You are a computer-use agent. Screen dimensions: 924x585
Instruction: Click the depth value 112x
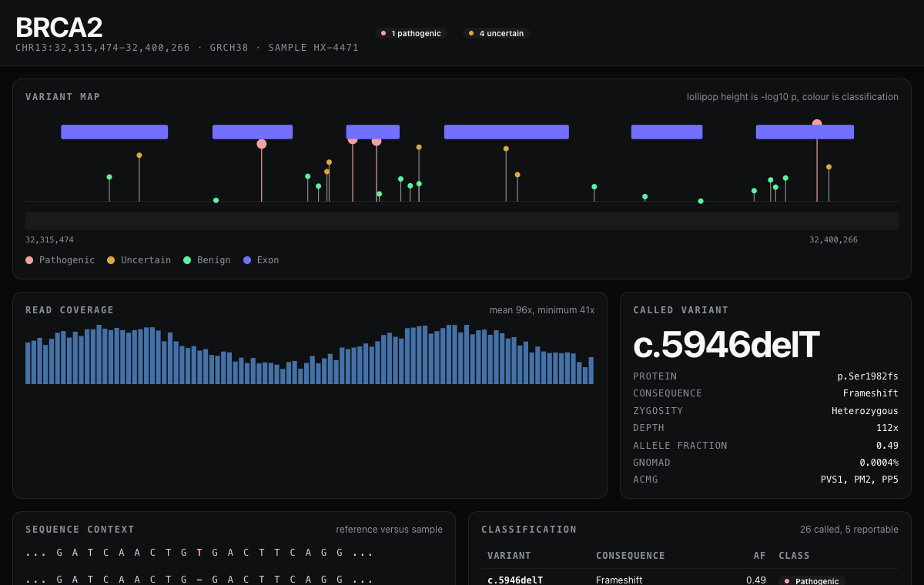tap(887, 428)
